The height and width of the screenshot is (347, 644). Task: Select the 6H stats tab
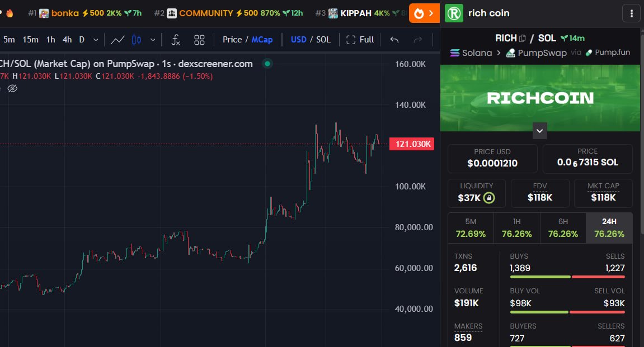(x=563, y=228)
